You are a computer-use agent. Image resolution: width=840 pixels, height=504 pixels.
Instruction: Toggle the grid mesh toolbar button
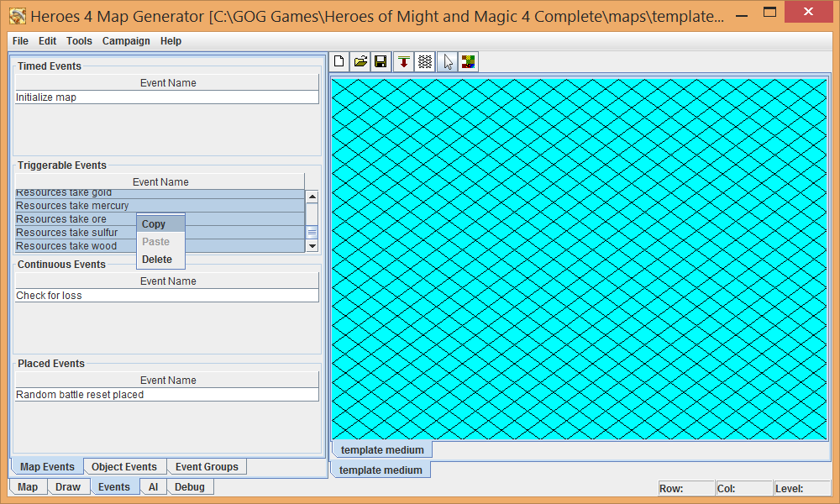click(x=425, y=61)
